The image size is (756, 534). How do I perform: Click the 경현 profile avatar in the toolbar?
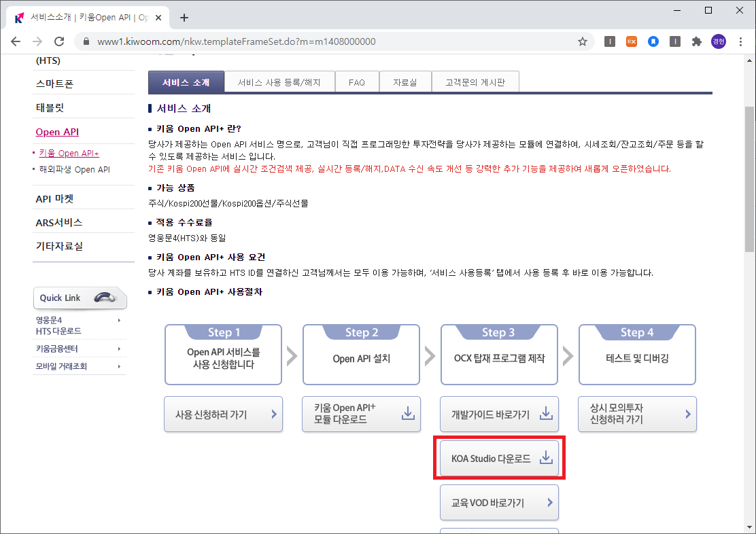tap(719, 41)
